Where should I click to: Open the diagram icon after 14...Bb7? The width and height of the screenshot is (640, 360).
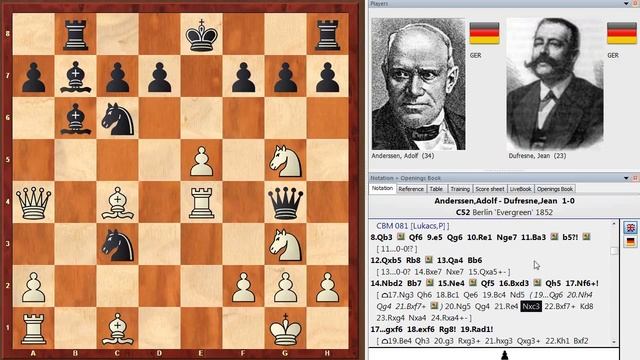[429, 282]
